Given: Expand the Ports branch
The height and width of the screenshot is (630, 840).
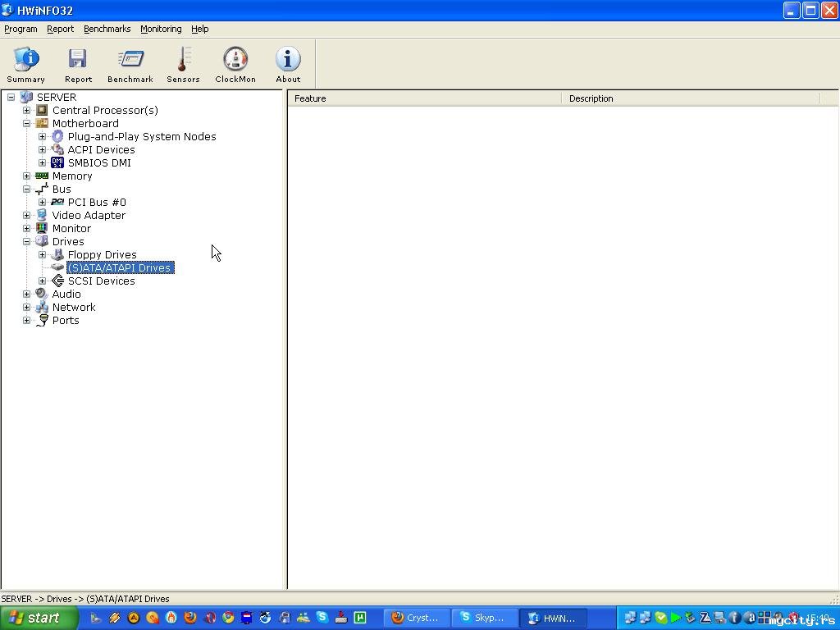Looking at the screenshot, I should [27, 321].
